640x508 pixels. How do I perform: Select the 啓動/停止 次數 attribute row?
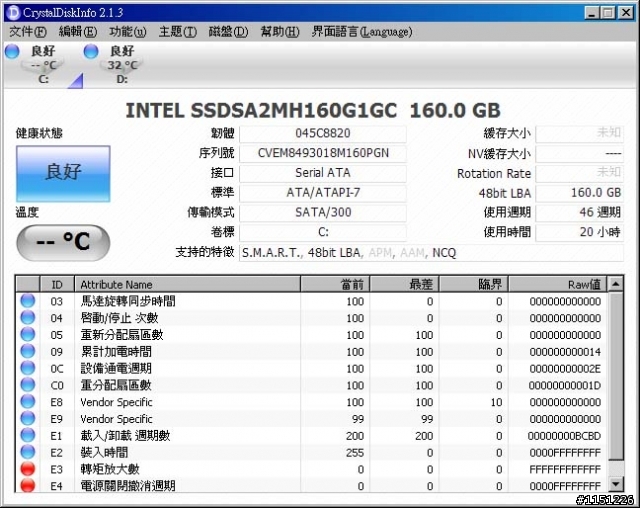[x=311, y=318]
